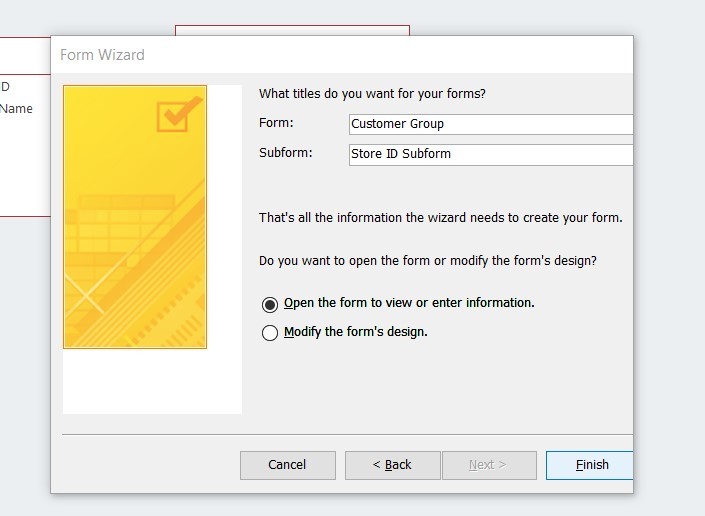Go back with the Back button
705x516 pixels.
pos(392,465)
